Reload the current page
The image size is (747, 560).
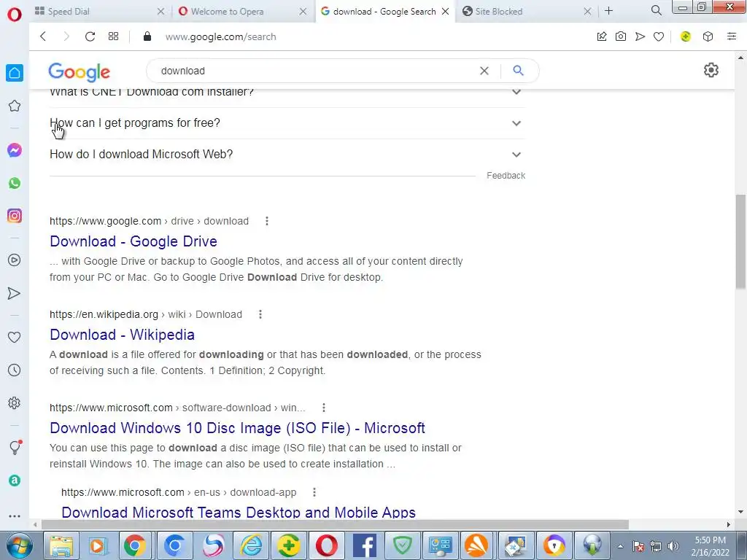point(90,36)
